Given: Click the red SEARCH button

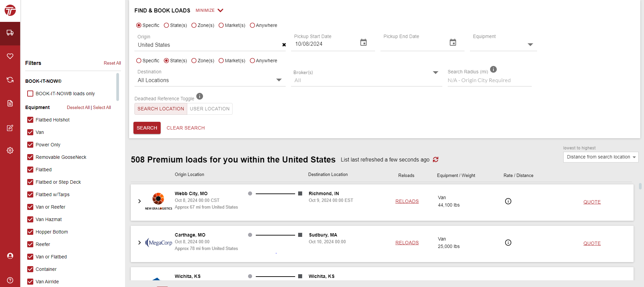Looking at the screenshot, I should tap(147, 128).
